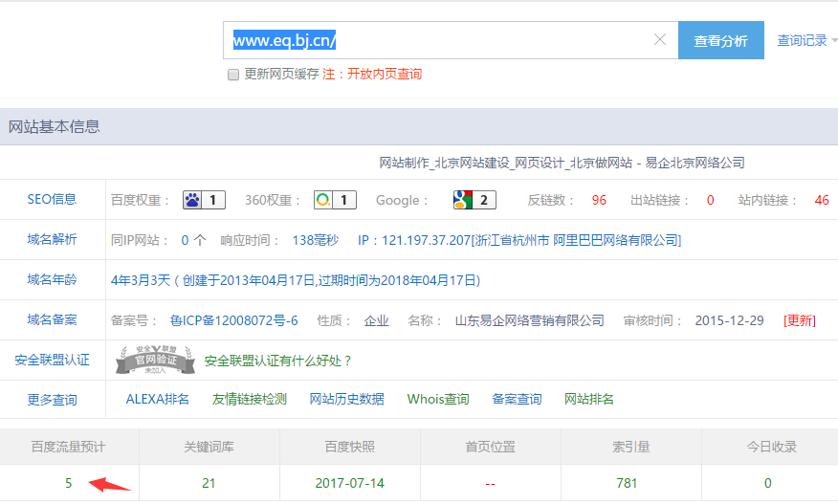838x504 pixels.
Task: Click the 安全联盟 官网验证 badge
Action: pyautogui.click(x=155, y=361)
